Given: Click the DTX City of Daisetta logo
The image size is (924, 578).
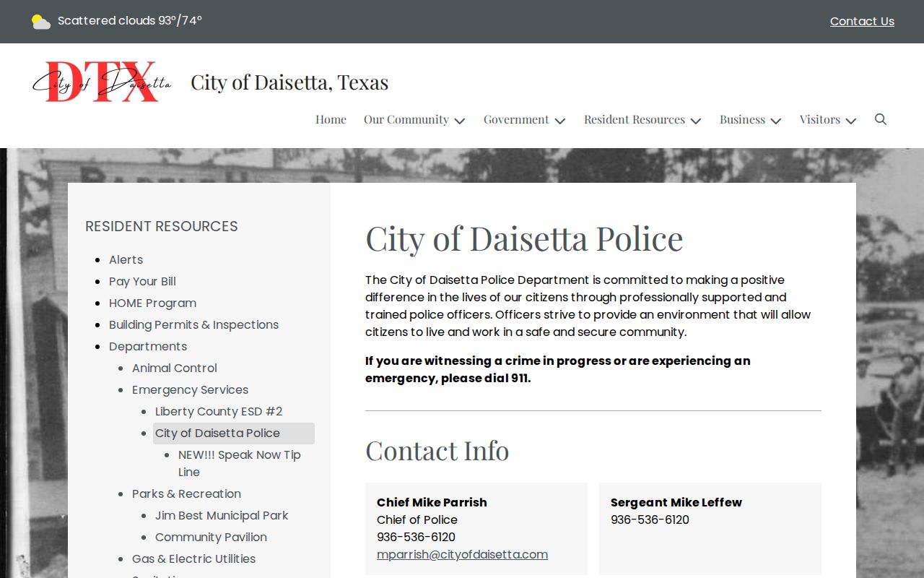Looking at the screenshot, I should [x=102, y=82].
